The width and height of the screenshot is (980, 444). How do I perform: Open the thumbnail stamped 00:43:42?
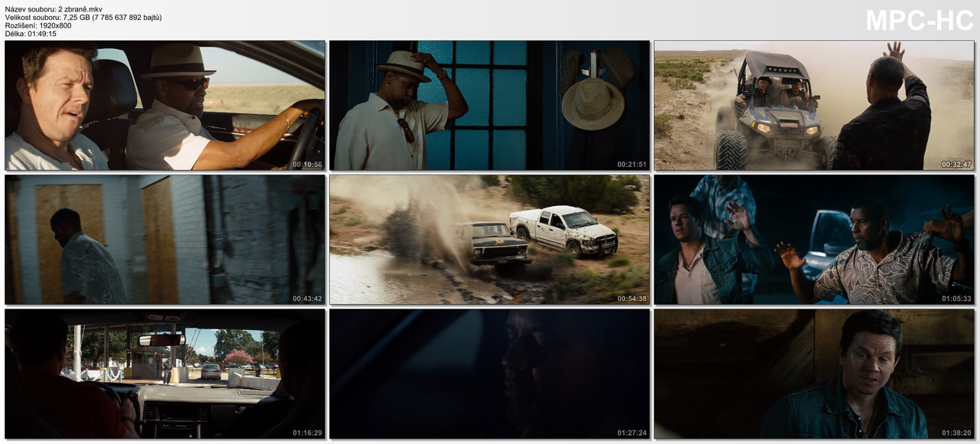165,240
